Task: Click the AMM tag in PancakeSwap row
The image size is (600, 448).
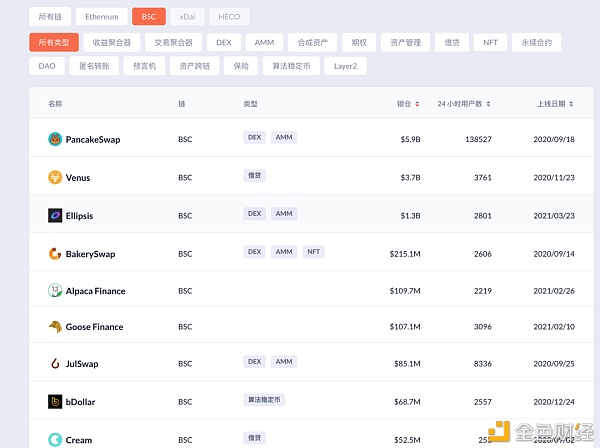Action: tap(284, 137)
